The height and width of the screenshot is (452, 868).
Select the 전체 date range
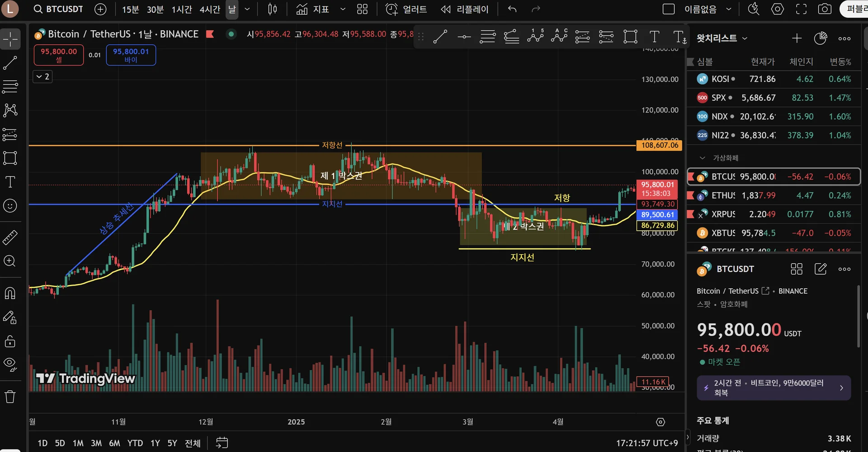click(193, 443)
